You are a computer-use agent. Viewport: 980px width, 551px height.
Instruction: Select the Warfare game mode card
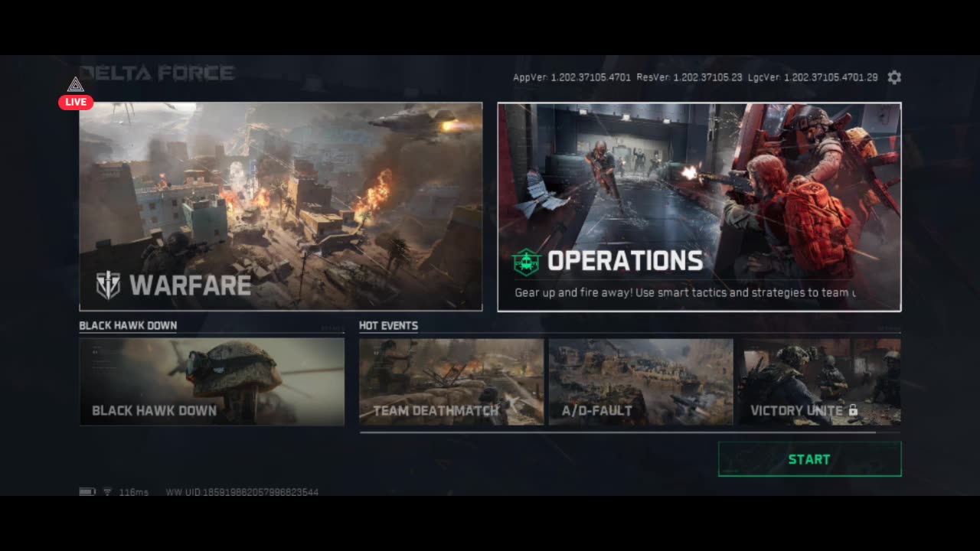pos(281,207)
